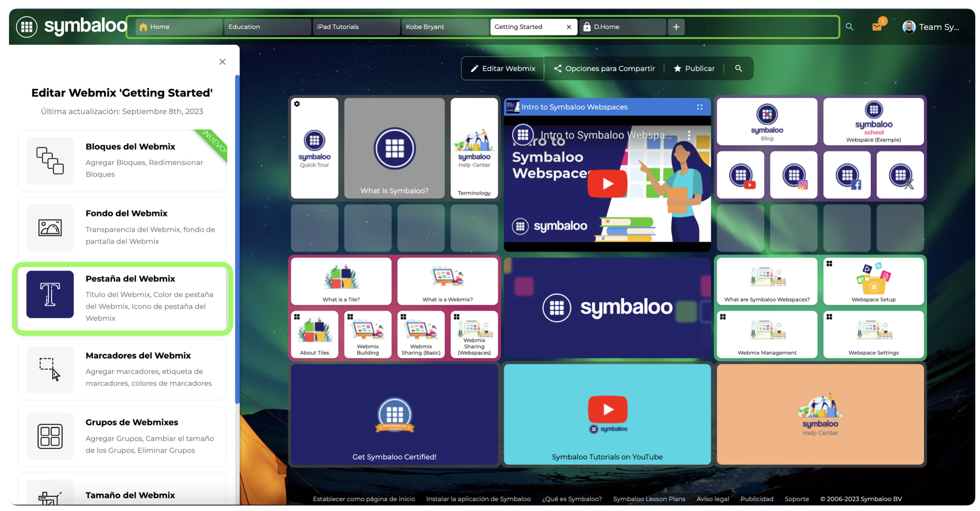Screen dimensions: 980x511
Task: Click Instalar la aplicación de Symbaloo link
Action: 478,499
